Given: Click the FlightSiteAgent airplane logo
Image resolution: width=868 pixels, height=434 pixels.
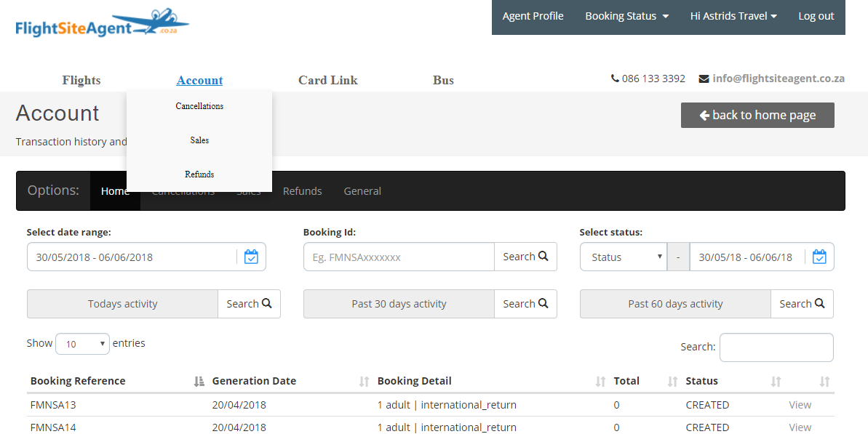Looking at the screenshot, I should [x=103, y=23].
